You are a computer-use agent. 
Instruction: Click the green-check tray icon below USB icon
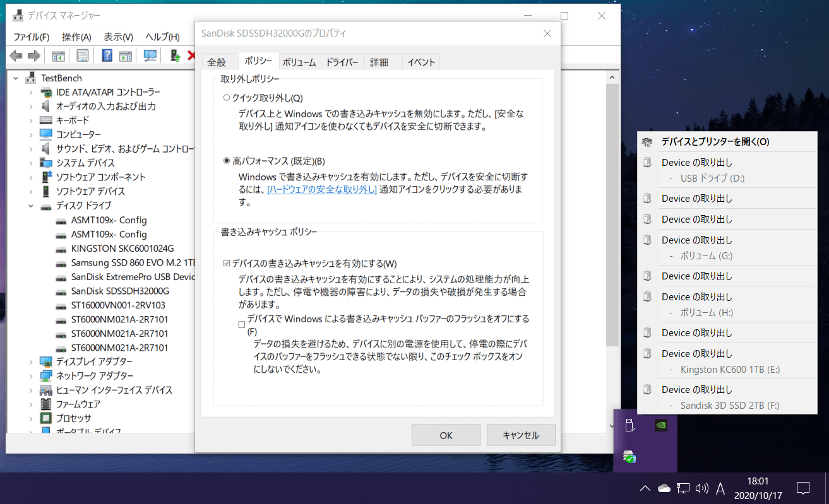629,457
